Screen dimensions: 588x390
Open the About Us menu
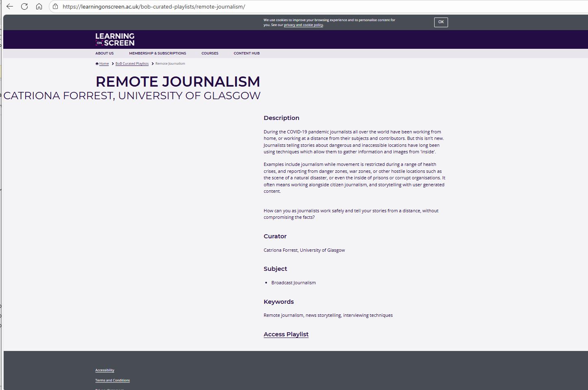click(x=105, y=53)
